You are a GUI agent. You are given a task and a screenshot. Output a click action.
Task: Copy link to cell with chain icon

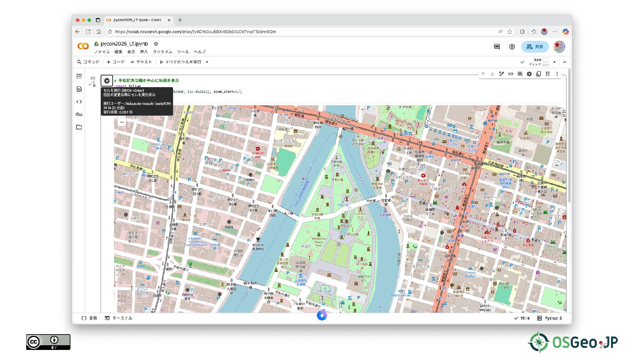[511, 74]
